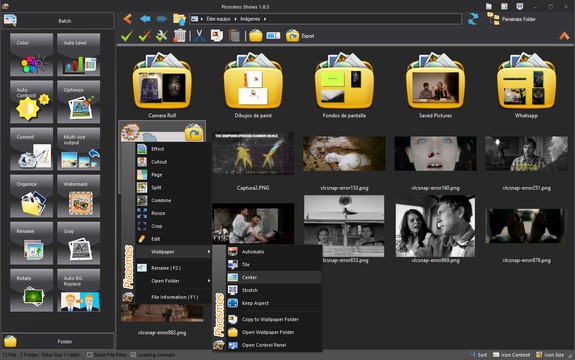Toggle the Small File Filter checkbox

tap(90, 355)
